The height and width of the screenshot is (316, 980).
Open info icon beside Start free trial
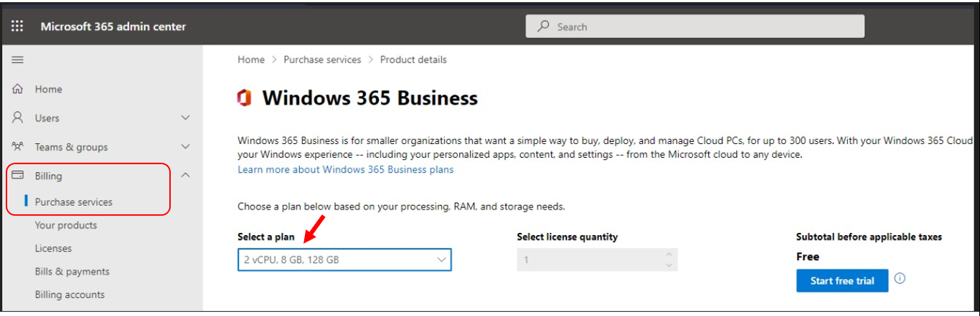click(x=900, y=279)
